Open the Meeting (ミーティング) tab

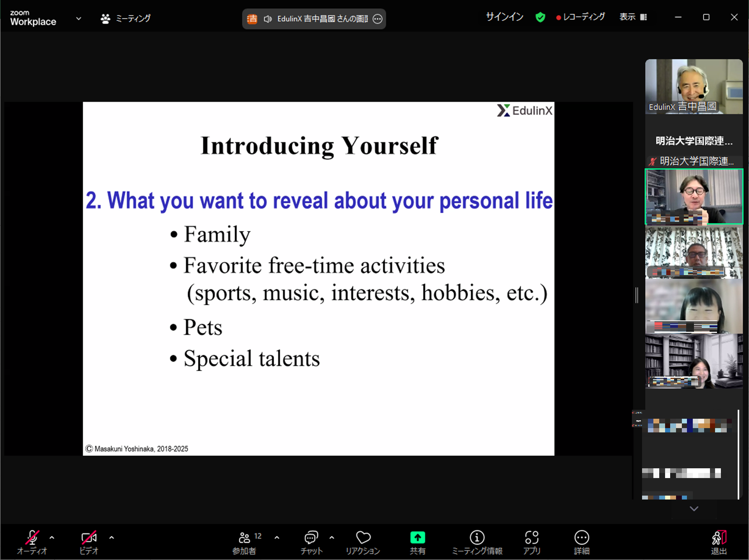(x=126, y=18)
